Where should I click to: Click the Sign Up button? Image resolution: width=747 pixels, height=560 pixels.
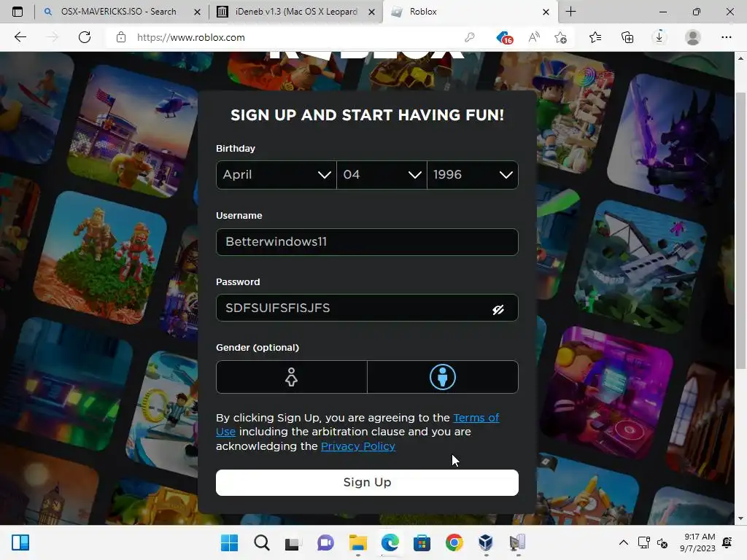pyautogui.click(x=368, y=483)
